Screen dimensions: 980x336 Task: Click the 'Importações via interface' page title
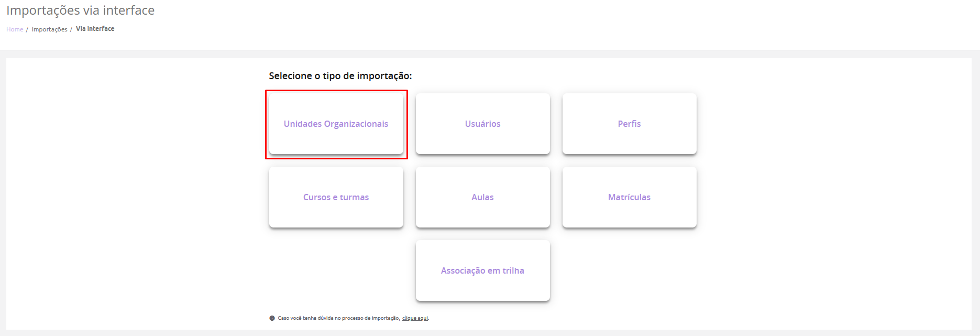tap(80, 10)
